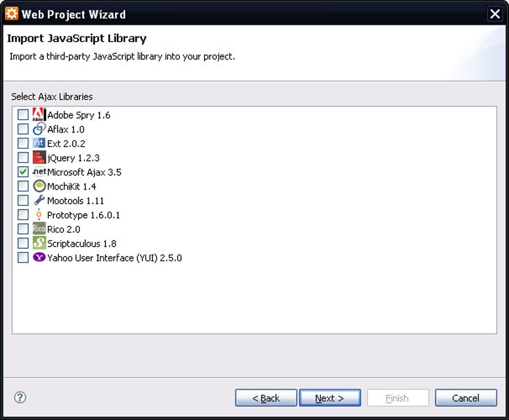Go to the previous page with Back
The width and height of the screenshot is (509, 420).
(x=266, y=398)
